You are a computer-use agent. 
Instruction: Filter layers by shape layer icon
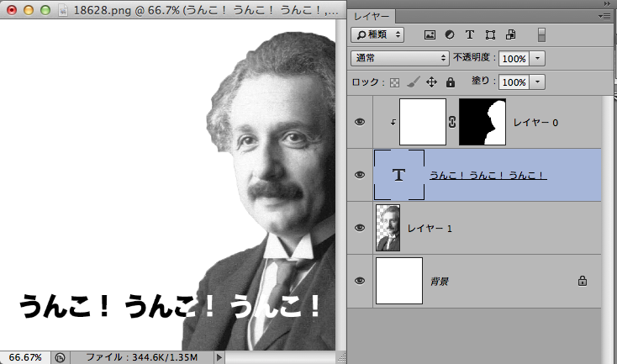point(490,34)
